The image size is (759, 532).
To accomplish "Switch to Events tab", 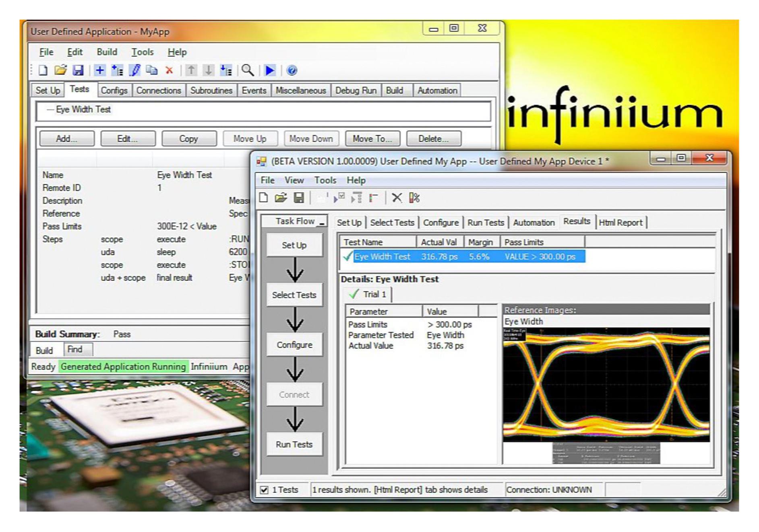I will click(254, 91).
